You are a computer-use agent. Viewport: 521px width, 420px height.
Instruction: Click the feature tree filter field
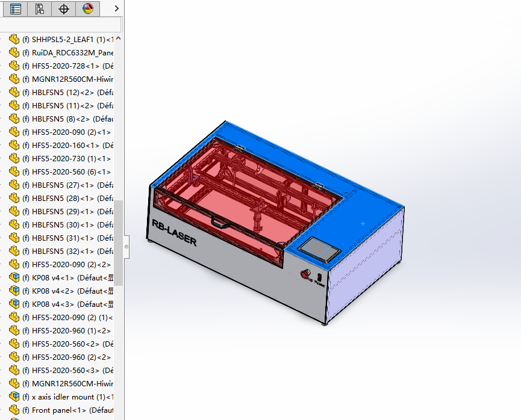pyautogui.click(x=60, y=25)
